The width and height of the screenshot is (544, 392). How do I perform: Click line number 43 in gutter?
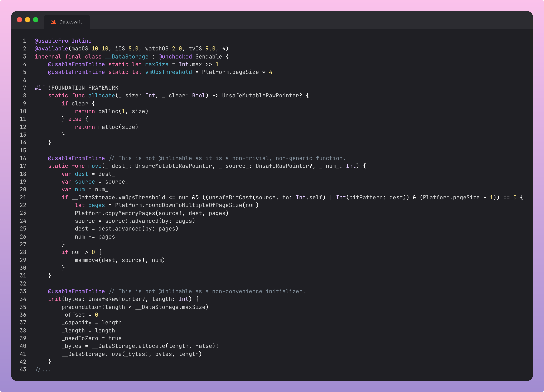tap(23, 369)
